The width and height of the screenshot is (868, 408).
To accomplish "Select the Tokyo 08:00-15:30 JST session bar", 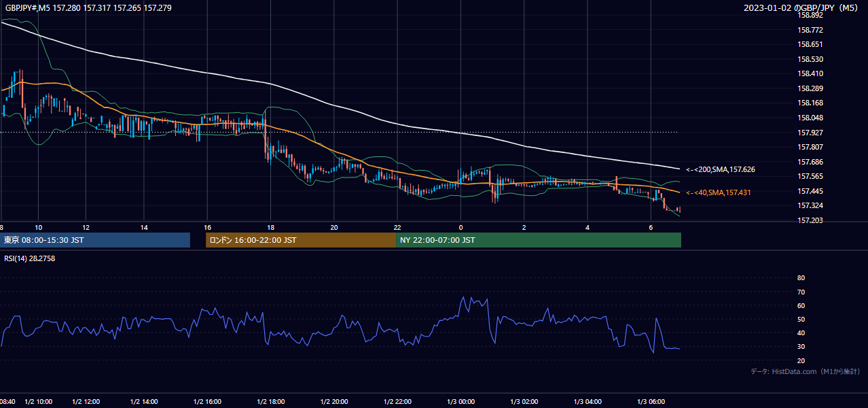I will pos(95,240).
